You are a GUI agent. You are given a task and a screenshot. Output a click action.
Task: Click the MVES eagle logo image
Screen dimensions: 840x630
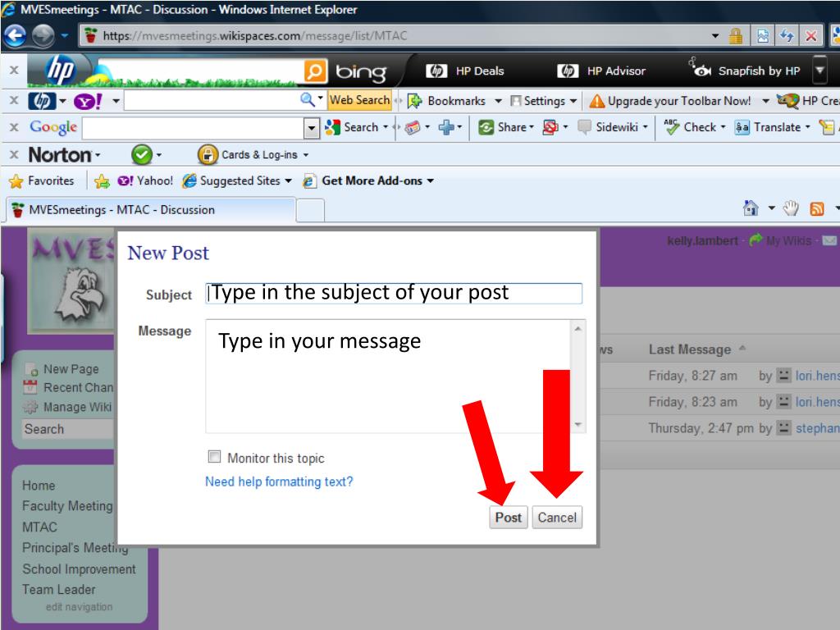(x=72, y=281)
